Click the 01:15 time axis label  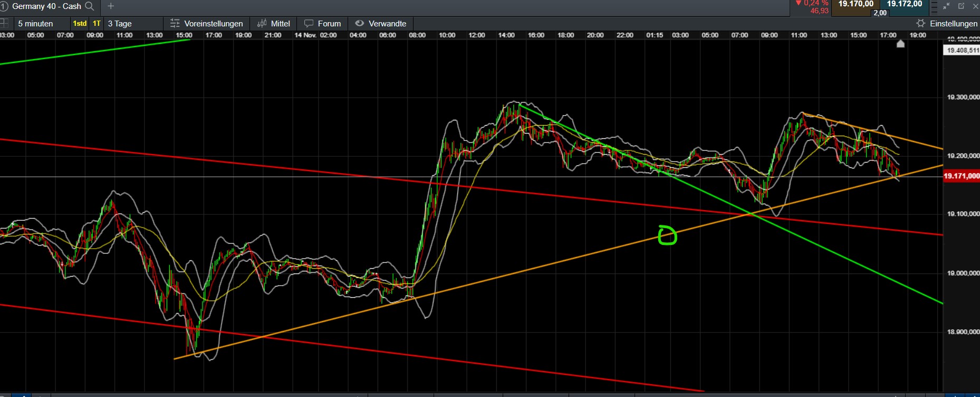tap(655, 35)
